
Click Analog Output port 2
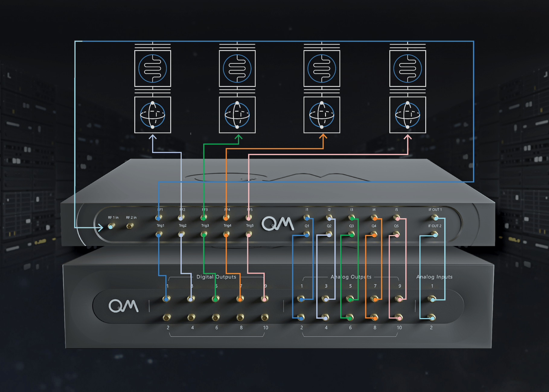click(x=301, y=317)
